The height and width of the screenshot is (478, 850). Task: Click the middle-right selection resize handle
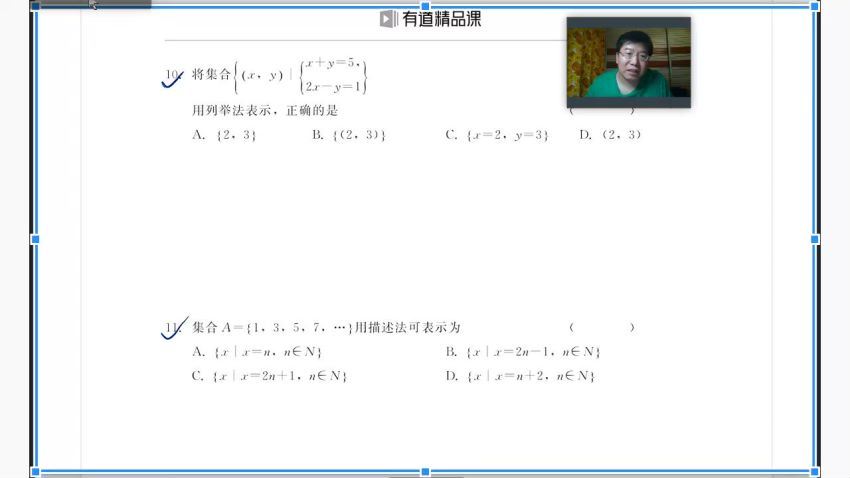[815, 239]
